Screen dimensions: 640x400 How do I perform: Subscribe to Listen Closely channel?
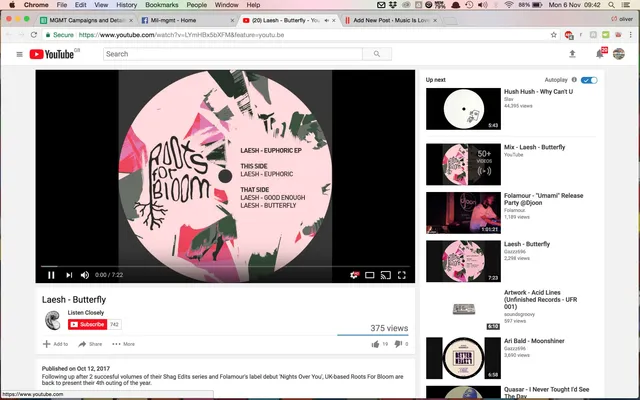click(87, 324)
